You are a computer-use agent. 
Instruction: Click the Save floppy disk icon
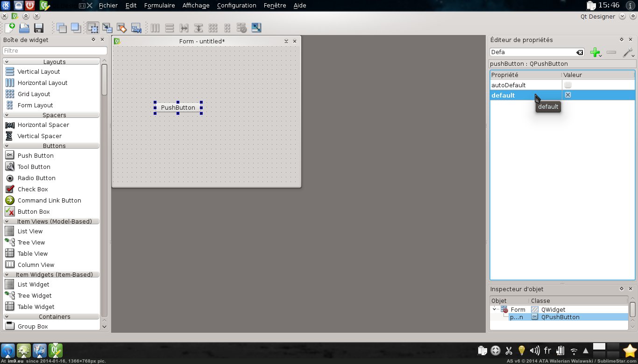[38, 28]
